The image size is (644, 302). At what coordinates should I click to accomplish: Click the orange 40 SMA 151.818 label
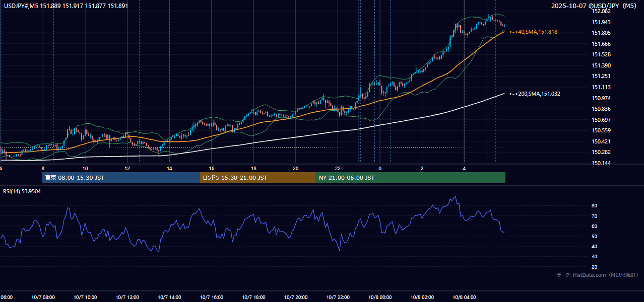pos(533,32)
